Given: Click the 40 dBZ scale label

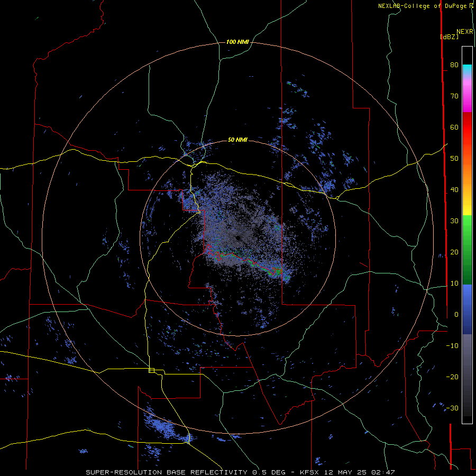Looking at the screenshot, I should pos(454,190).
